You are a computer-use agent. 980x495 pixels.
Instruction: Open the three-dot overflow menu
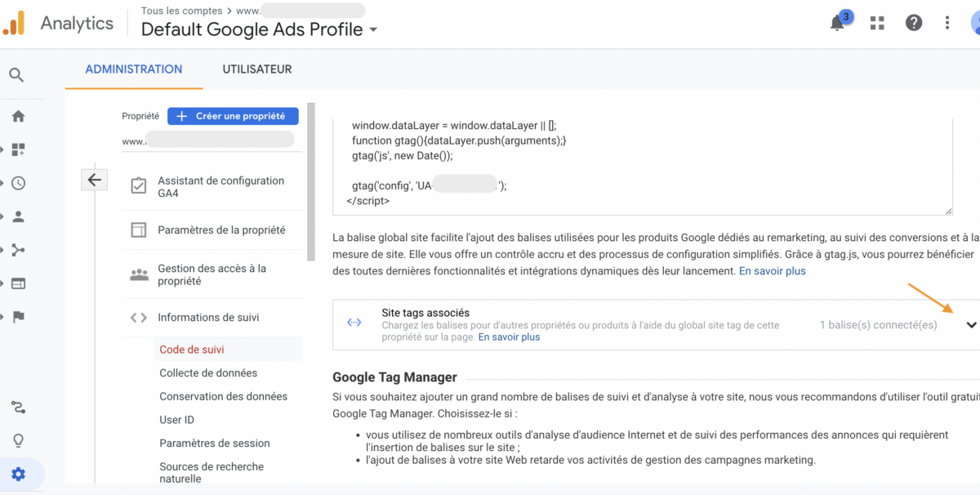pos(947,22)
